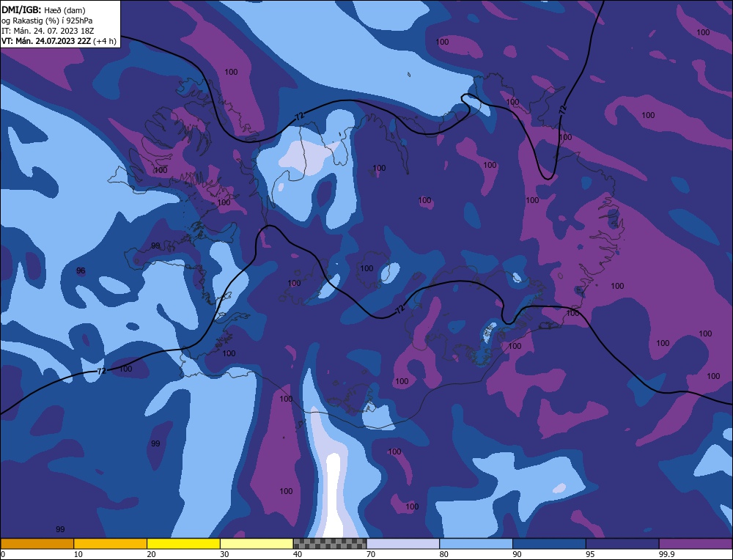Screen dimensions: 733x560
Task: Click the legend tick label '0'
Action: [3, 554]
